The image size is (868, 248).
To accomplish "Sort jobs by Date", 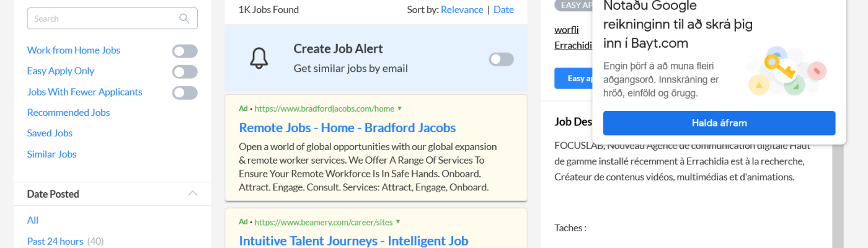I will pos(503,9).
